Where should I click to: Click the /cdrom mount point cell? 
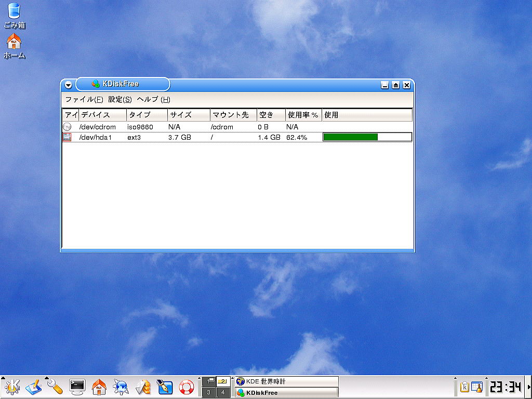(222, 127)
